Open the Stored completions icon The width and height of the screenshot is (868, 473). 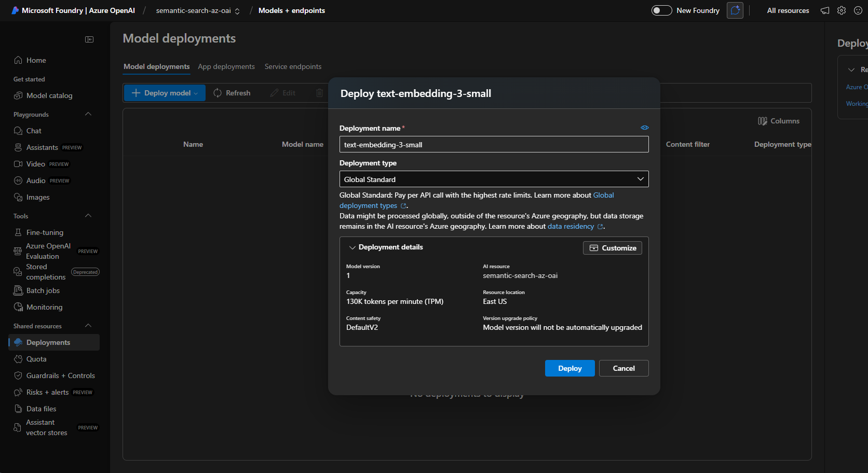[18, 272]
